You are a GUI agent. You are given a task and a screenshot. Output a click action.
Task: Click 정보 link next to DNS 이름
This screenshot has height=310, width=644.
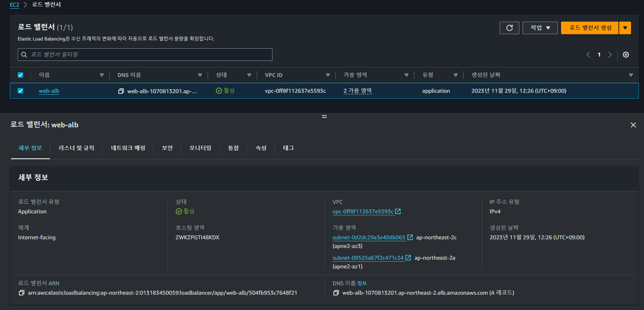pos(362,283)
